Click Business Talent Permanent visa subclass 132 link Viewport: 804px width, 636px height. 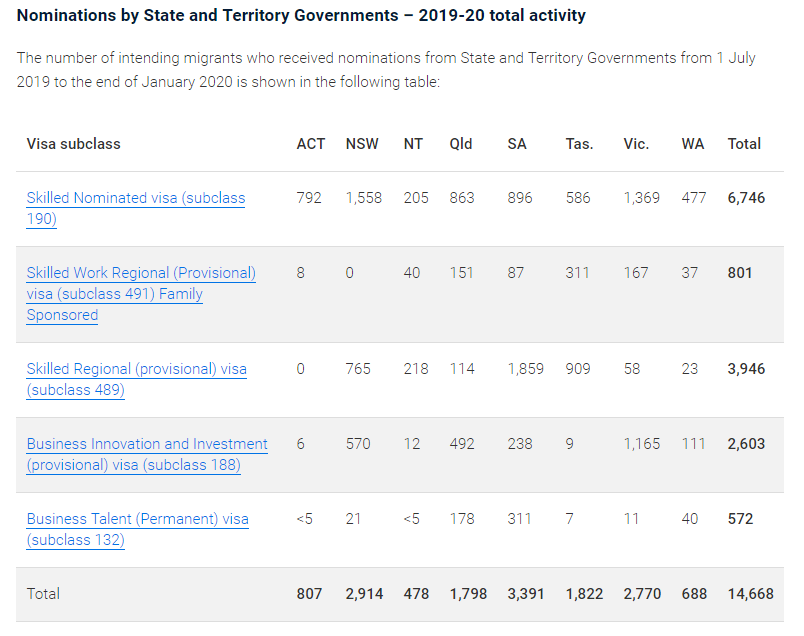(137, 519)
